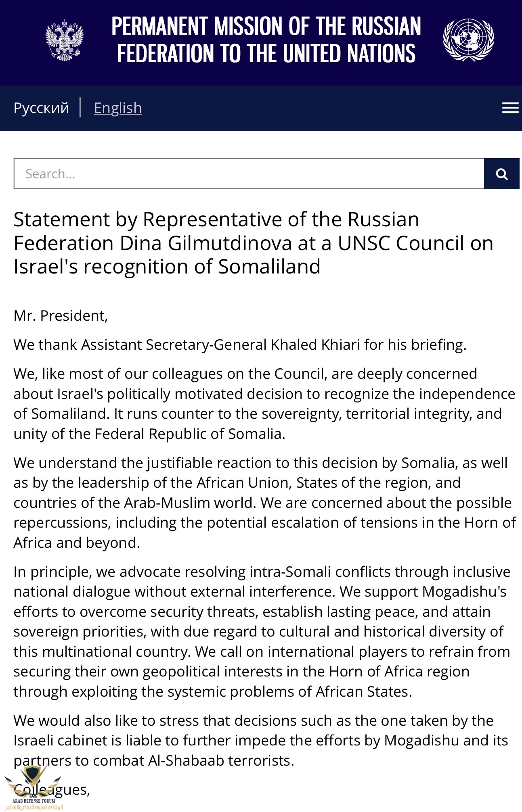
Task: Click the Dina Gilmutdinova statement headline
Action: (254, 243)
